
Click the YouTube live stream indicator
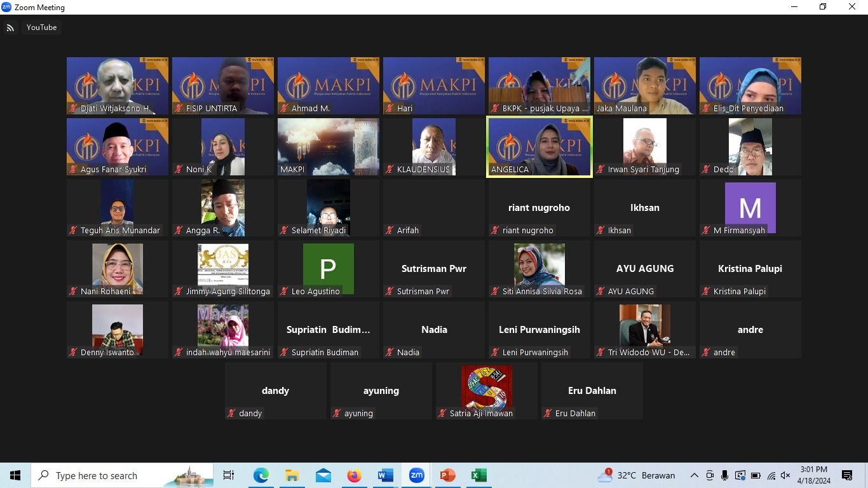click(x=33, y=27)
